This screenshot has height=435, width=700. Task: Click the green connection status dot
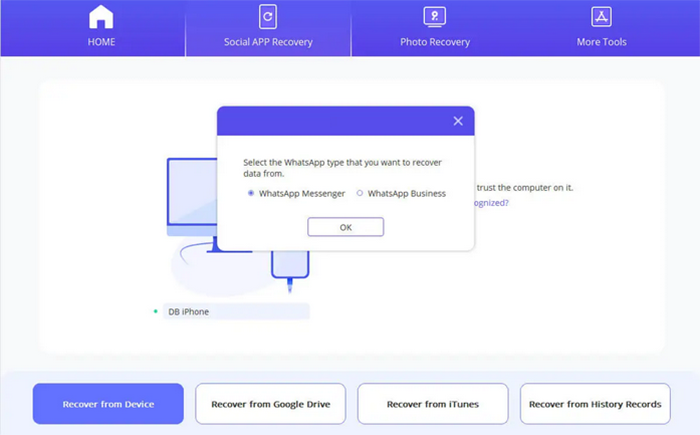click(155, 311)
